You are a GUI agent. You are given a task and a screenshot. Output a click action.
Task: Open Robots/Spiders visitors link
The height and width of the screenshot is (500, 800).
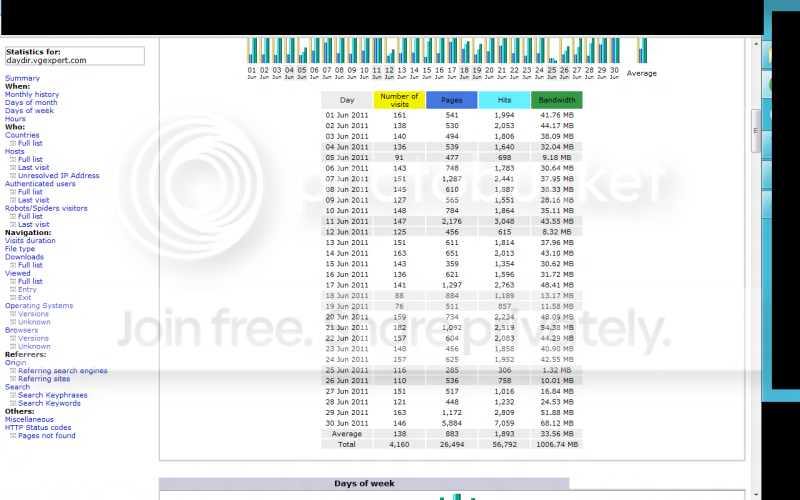coord(46,209)
